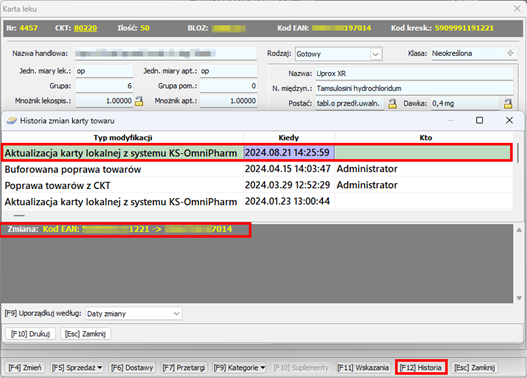Click the F12 Historia button

(x=421, y=368)
